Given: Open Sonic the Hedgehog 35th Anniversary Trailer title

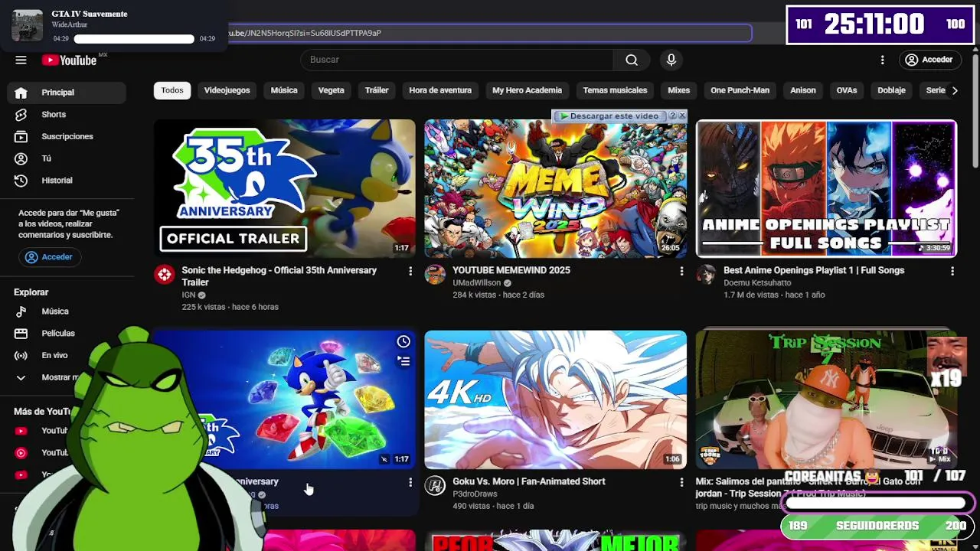Looking at the screenshot, I should click(279, 276).
